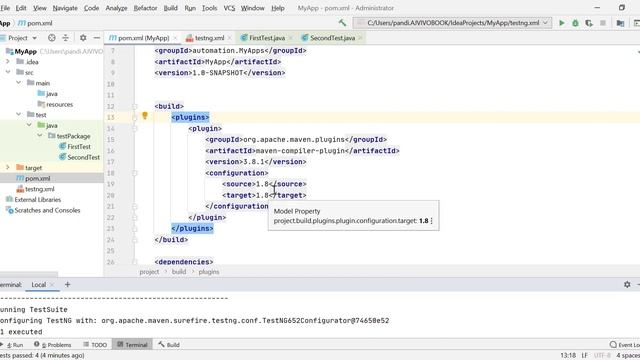The image size is (640, 360).
Task: Switch to the Local terminal tab
Action: coord(39,285)
